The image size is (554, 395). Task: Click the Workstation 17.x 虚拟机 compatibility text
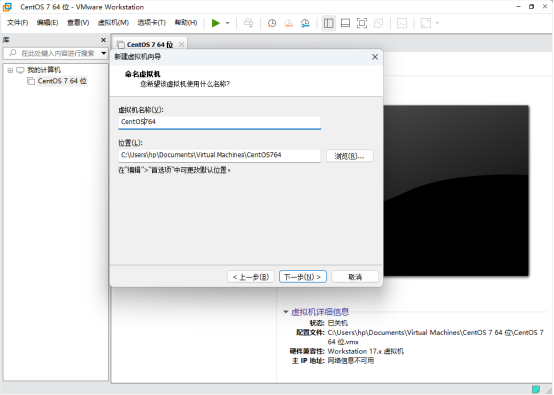coord(366,351)
